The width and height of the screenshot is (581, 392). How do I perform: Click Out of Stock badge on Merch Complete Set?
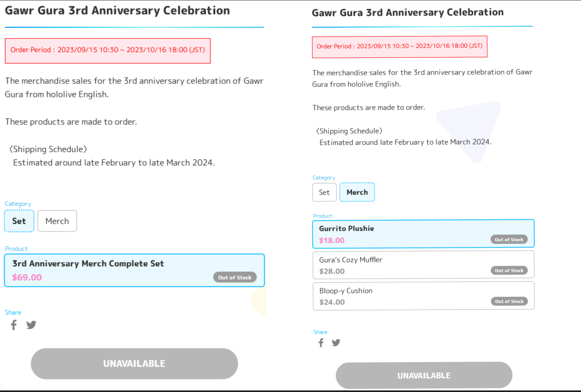click(x=235, y=277)
